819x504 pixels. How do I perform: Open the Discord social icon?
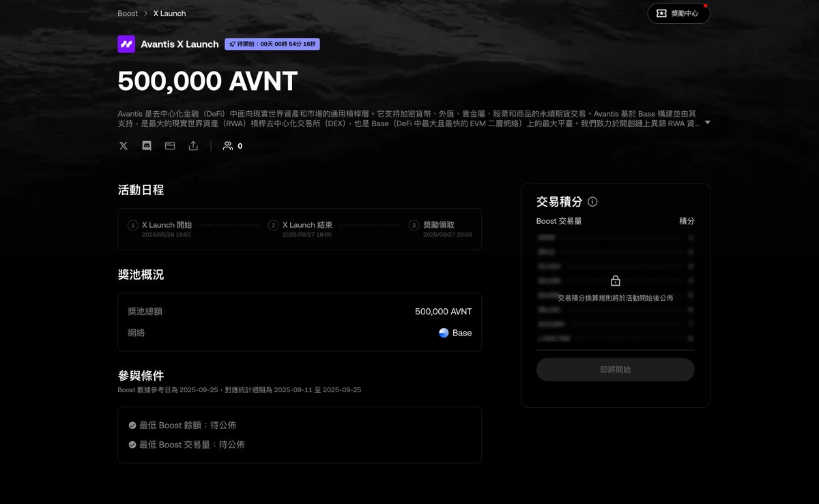147,146
